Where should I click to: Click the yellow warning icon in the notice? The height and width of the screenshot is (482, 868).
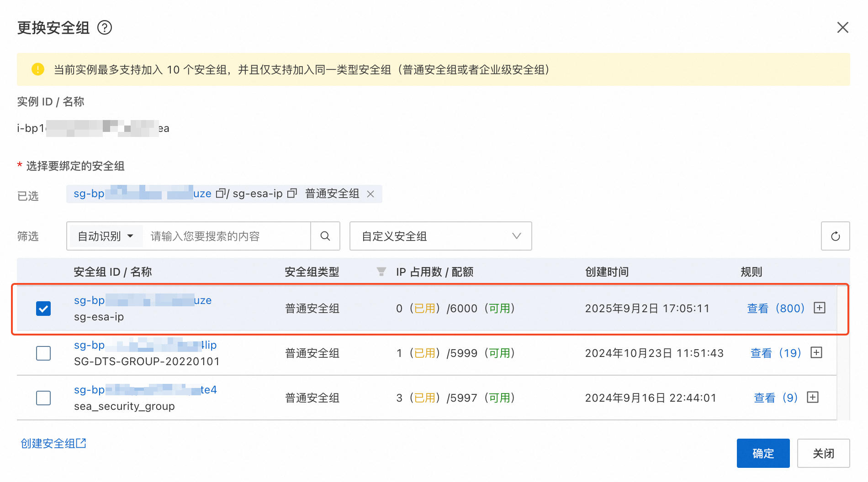(38, 69)
